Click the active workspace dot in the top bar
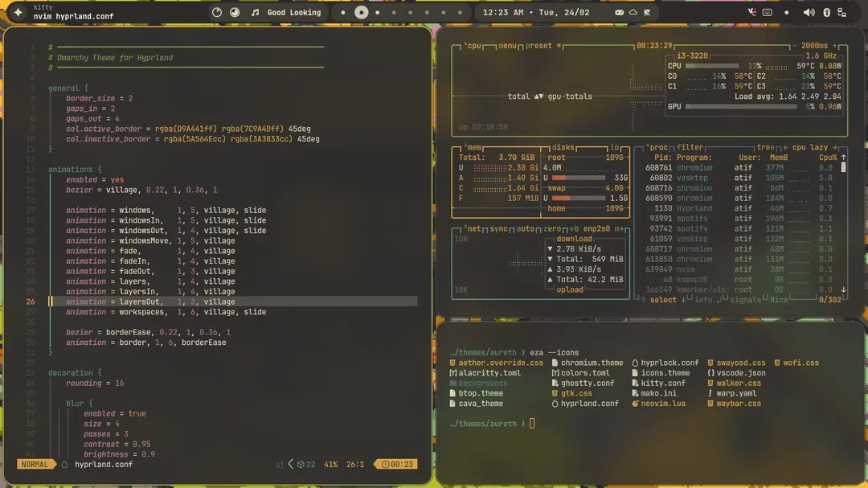This screenshot has height=488, width=868. pyautogui.click(x=361, y=12)
